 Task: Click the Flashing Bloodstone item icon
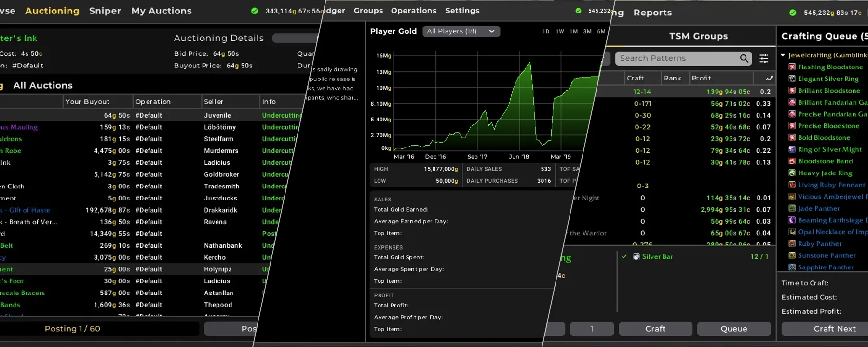click(792, 67)
